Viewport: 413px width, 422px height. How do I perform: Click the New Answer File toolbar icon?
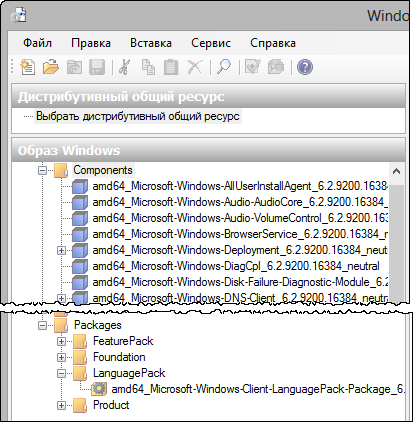click(27, 67)
